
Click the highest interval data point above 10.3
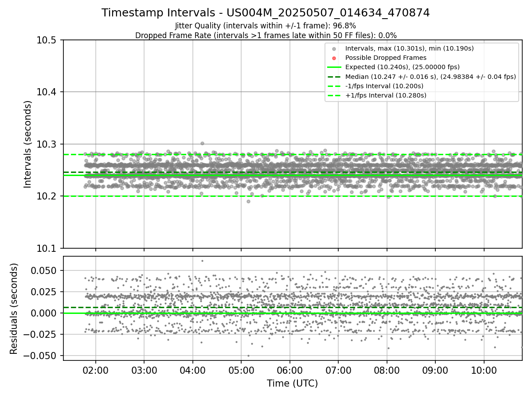click(202, 143)
